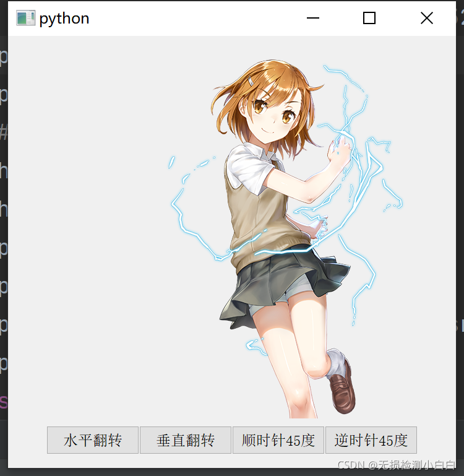
Task: Maximize the python window
Action: pos(369,18)
